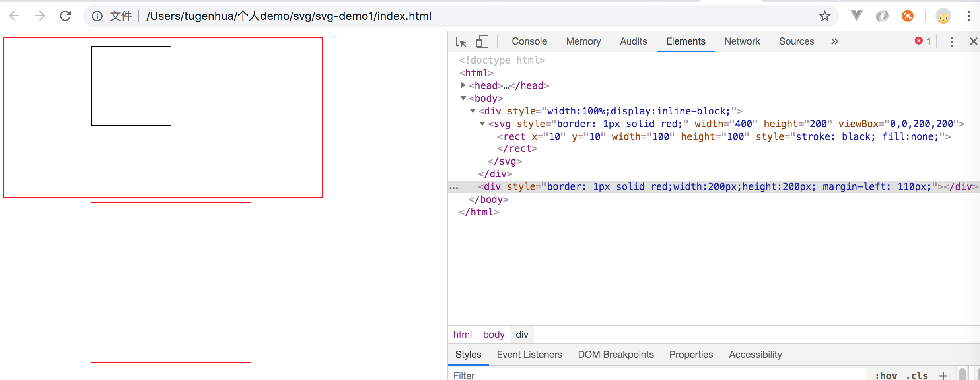Expand the head element node
The width and height of the screenshot is (980, 380).
click(463, 85)
